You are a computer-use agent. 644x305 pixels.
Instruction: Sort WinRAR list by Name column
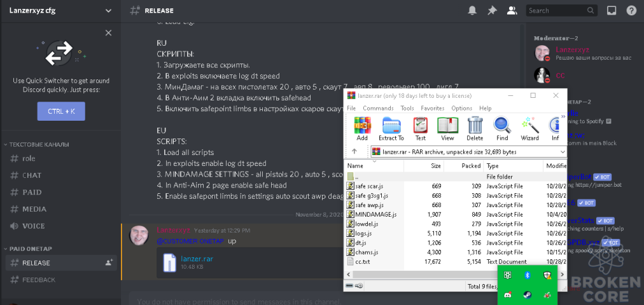click(x=374, y=166)
